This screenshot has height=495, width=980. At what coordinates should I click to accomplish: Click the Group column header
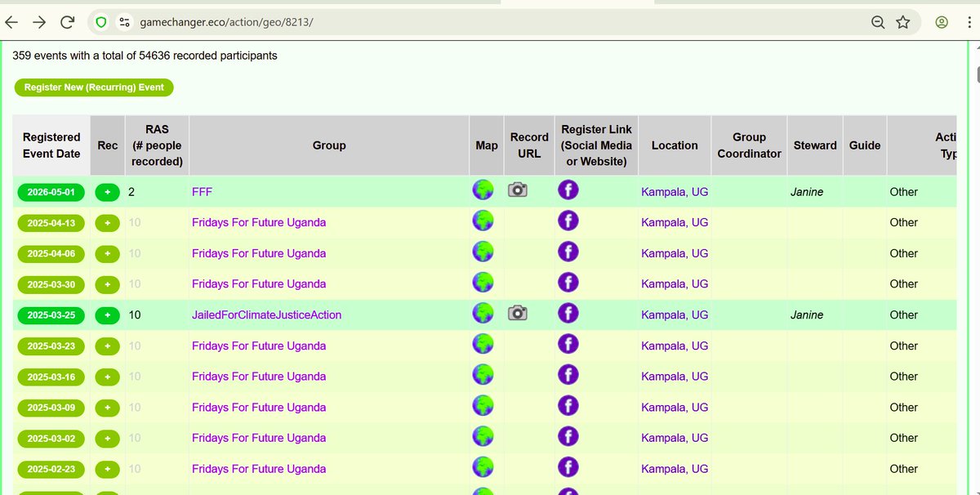[329, 145]
